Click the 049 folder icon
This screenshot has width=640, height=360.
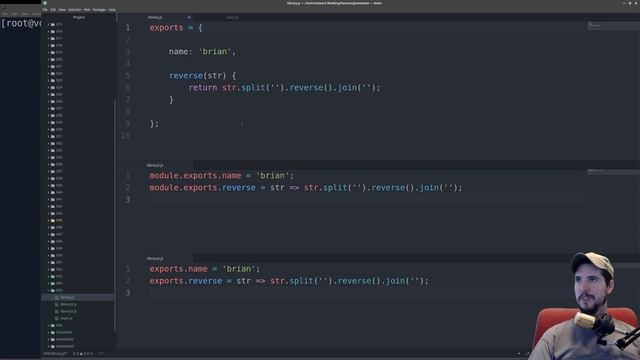click(x=53, y=248)
